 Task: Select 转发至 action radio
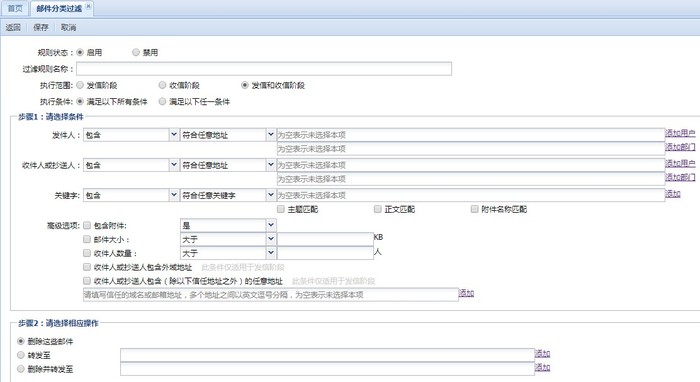click(21, 355)
